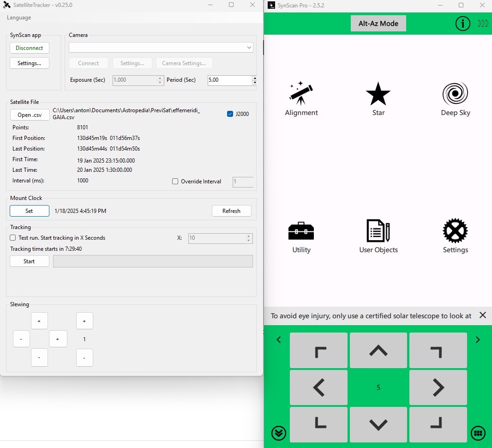
Task: Click the - button below slewing rate value 1
Action: pyautogui.click(x=84, y=357)
